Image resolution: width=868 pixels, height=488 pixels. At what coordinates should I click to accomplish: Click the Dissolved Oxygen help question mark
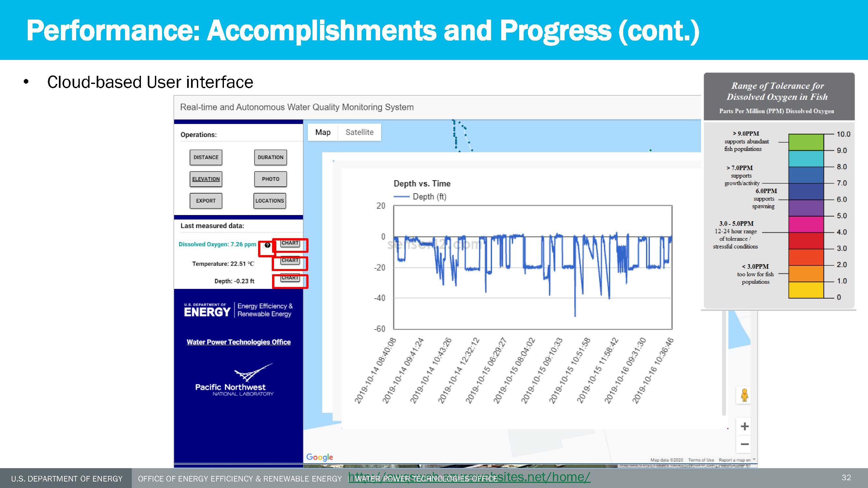point(267,245)
